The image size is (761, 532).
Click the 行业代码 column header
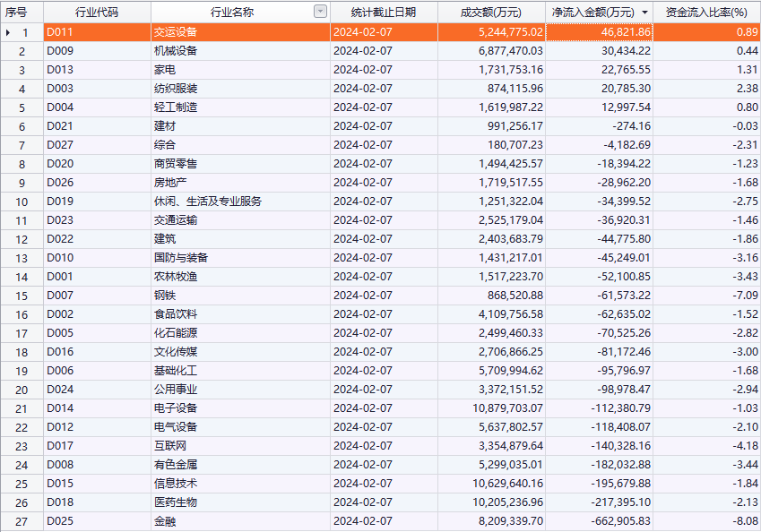(x=96, y=12)
